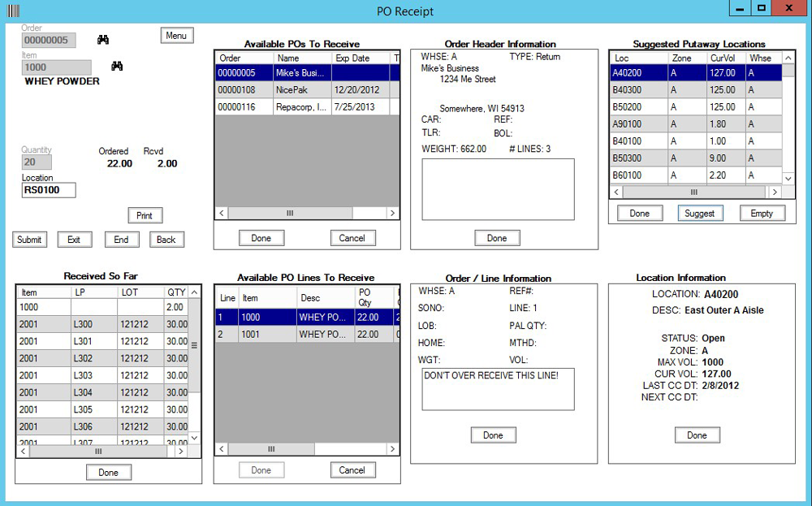
Task: Click the Quantity field showing 20
Action: tap(37, 162)
